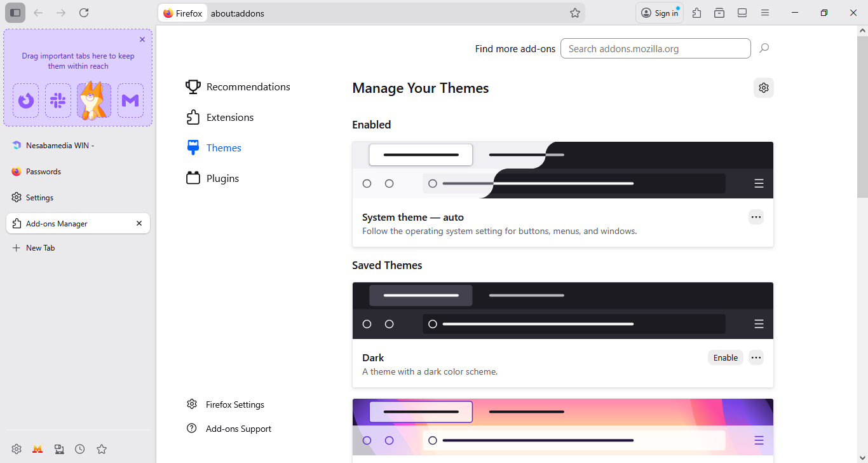Image resolution: width=868 pixels, height=463 pixels.
Task: Open History clock icon in the sidebar
Action: click(80, 449)
